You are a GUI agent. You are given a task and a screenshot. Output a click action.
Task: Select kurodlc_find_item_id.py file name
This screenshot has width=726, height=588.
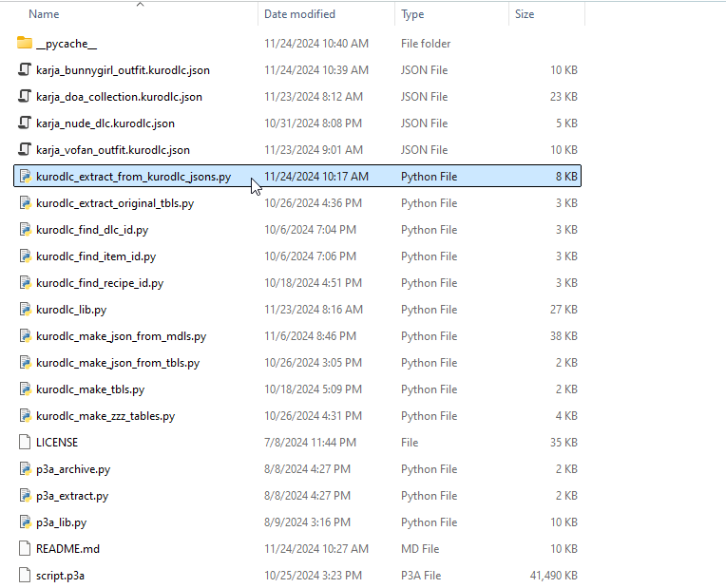(96, 256)
